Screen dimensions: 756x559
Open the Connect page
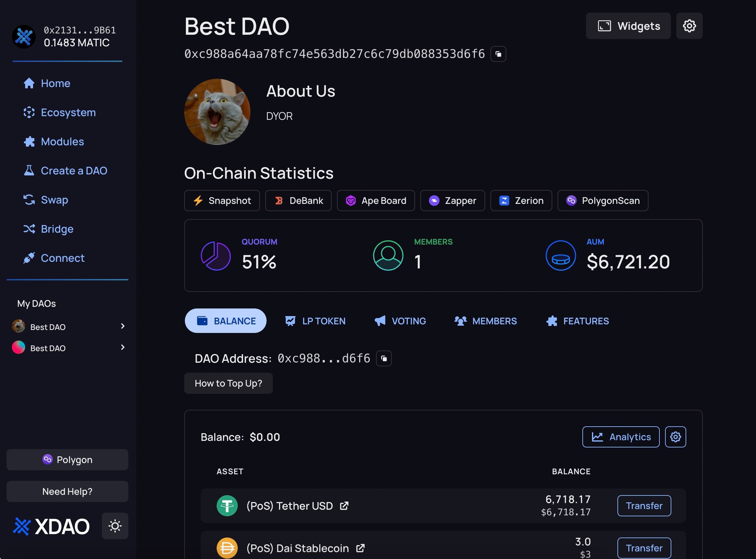click(x=63, y=258)
